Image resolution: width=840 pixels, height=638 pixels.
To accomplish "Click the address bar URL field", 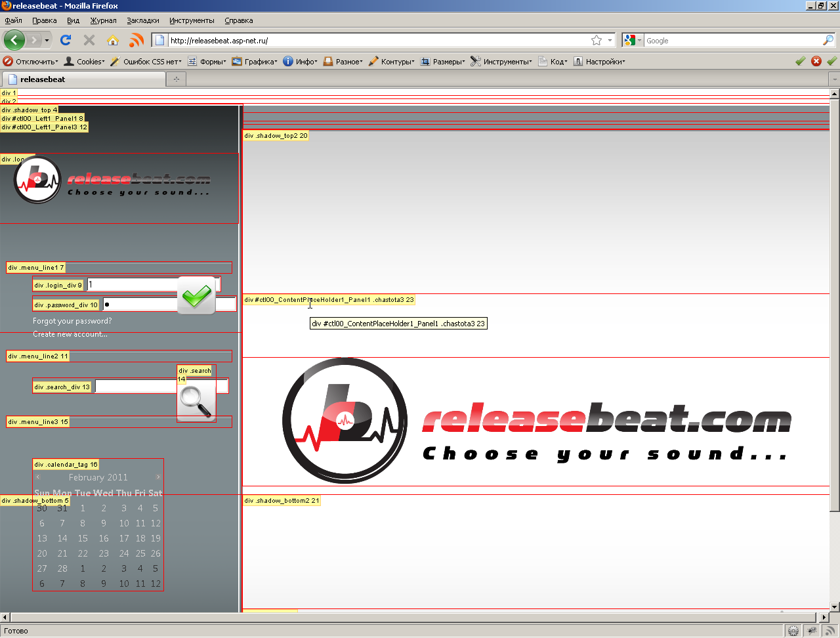I will (x=379, y=41).
